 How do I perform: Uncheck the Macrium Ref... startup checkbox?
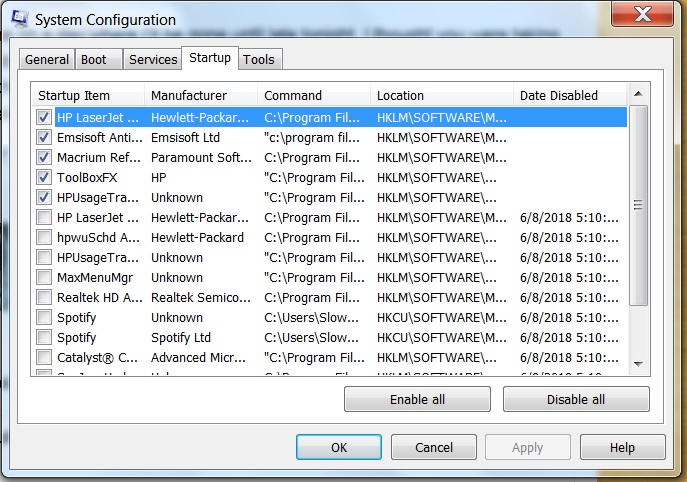tap(44, 157)
